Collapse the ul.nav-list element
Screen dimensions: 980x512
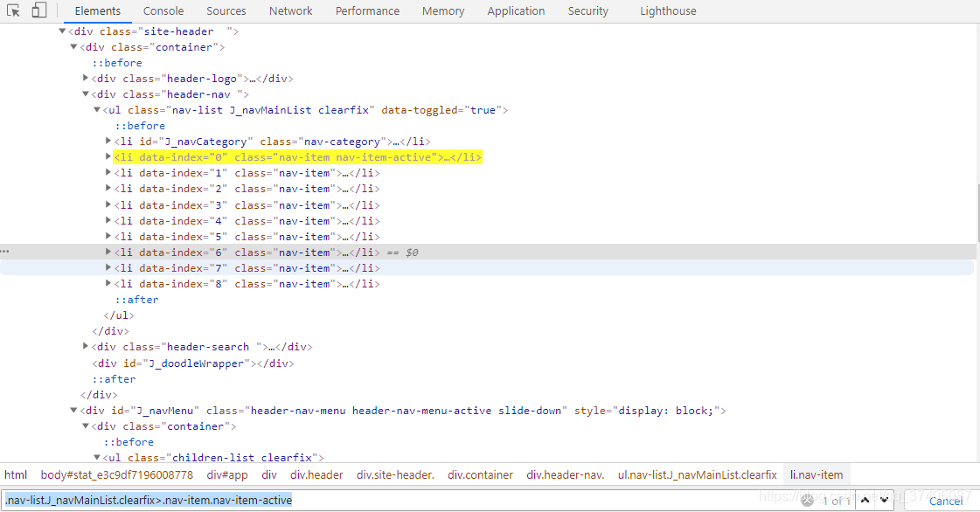97,109
